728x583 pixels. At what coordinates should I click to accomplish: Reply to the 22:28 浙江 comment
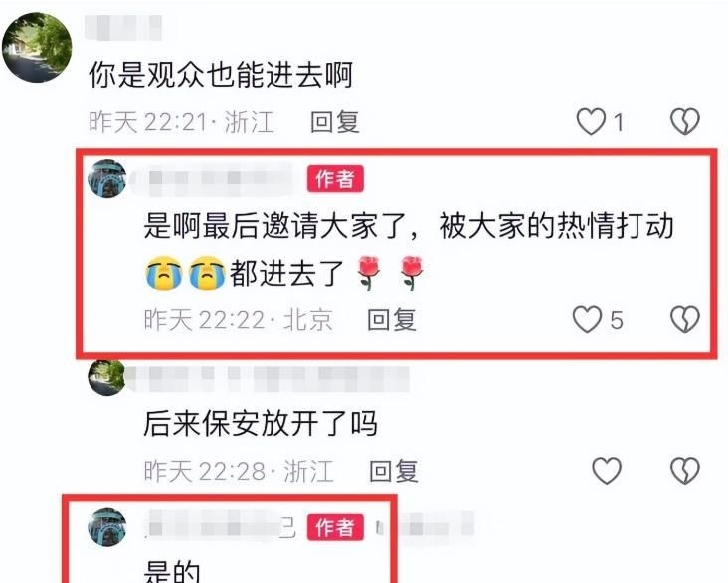393,471
